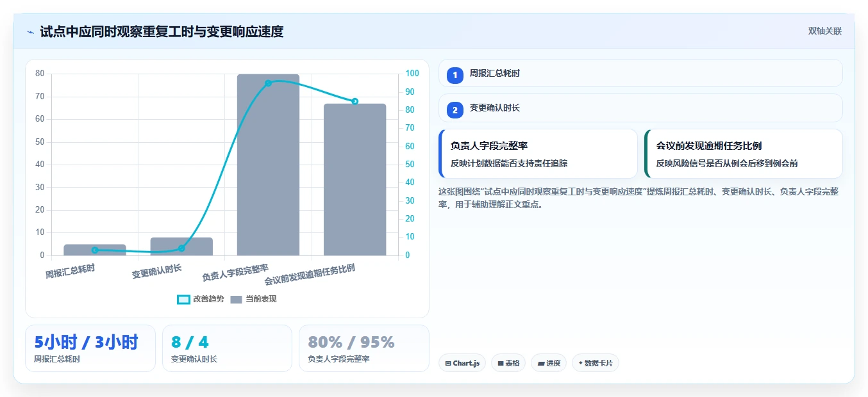Select the 会议前发现逾期任务比例 info card
Image resolution: width=868 pixels, height=397 pixels.
[x=744, y=154]
